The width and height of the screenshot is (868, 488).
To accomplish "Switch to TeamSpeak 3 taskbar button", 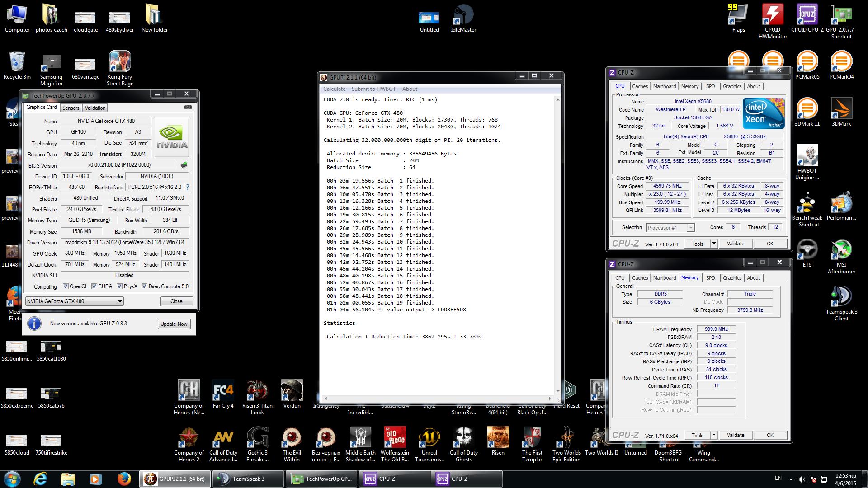I will coord(248,479).
